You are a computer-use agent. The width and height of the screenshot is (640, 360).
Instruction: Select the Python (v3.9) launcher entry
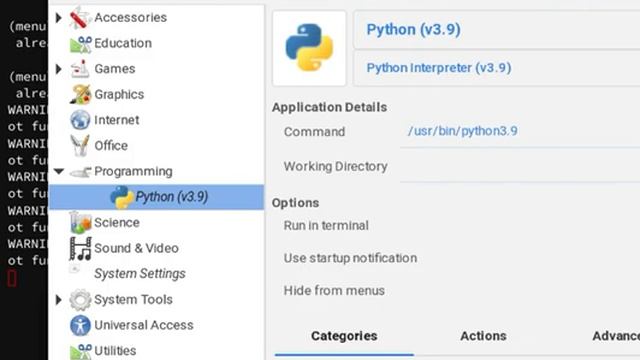(156, 197)
